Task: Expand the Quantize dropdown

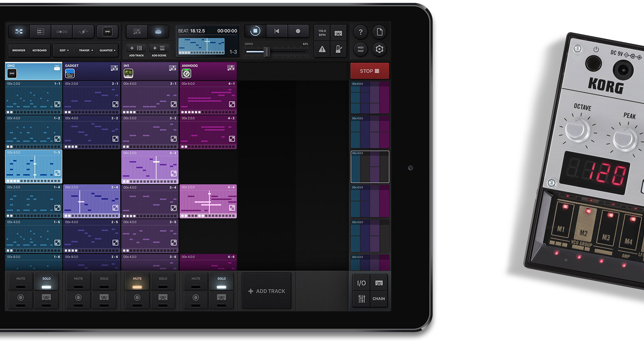Action: click(x=107, y=50)
